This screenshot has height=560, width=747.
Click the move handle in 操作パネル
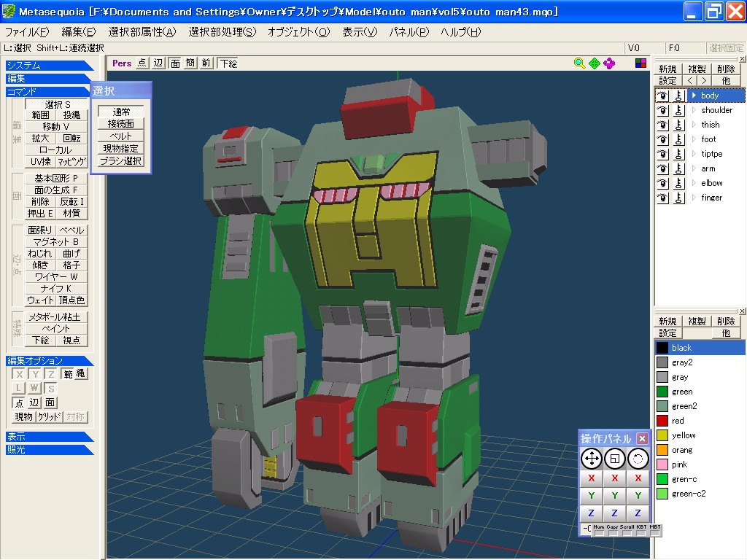(x=591, y=459)
